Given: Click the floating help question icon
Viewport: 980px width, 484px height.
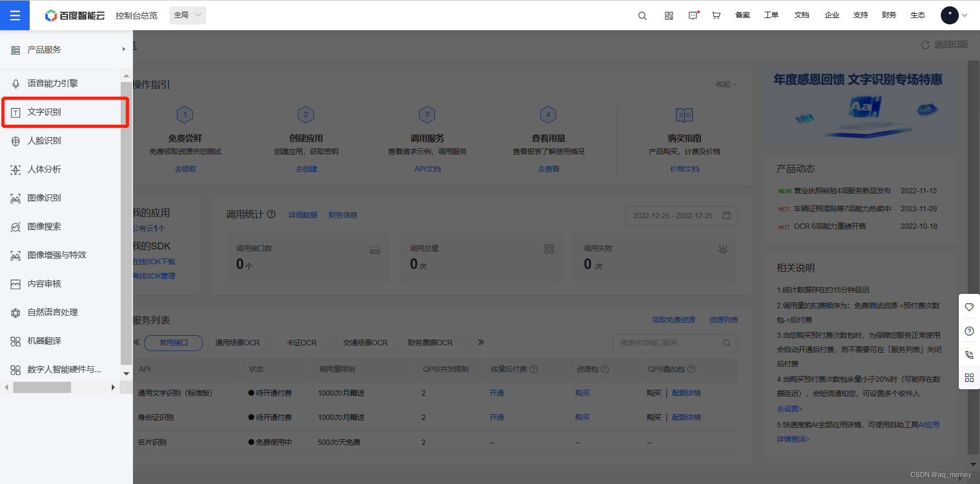Looking at the screenshot, I should 969,331.
